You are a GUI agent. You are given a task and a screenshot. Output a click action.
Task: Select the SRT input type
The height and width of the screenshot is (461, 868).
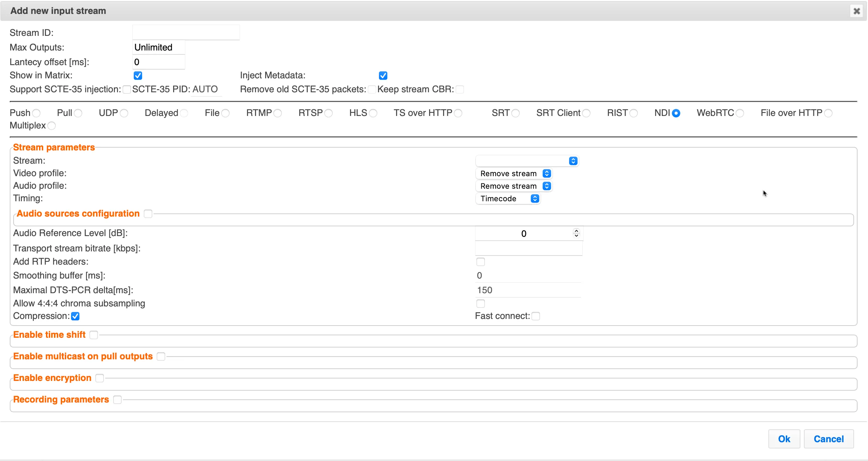516,113
